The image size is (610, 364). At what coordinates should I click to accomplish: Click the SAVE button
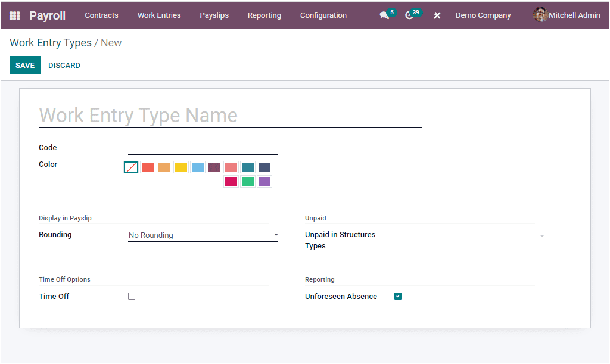pyautogui.click(x=24, y=65)
